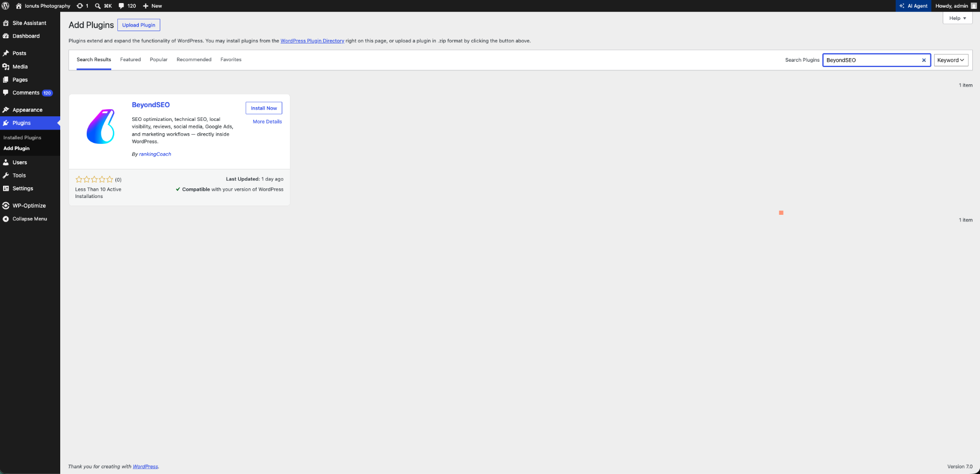This screenshot has height=474, width=980.
Task: Visit site via the Ionuts Photography home icon
Action: coord(19,6)
